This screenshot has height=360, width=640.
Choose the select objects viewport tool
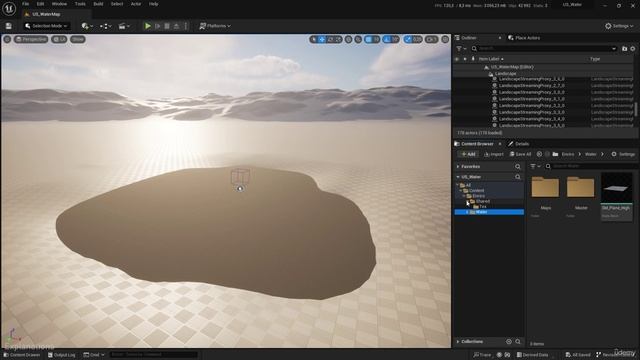tap(313, 39)
